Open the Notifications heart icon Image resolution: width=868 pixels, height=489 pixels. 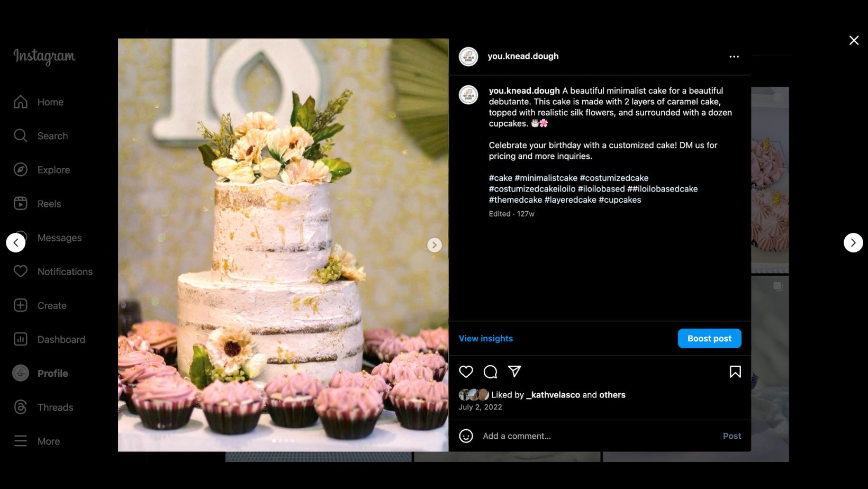pyautogui.click(x=21, y=271)
